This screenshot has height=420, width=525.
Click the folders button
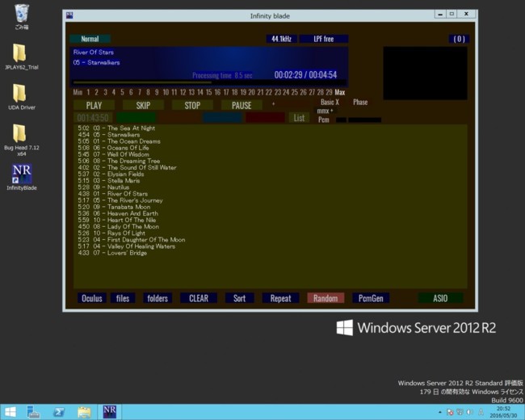157,298
